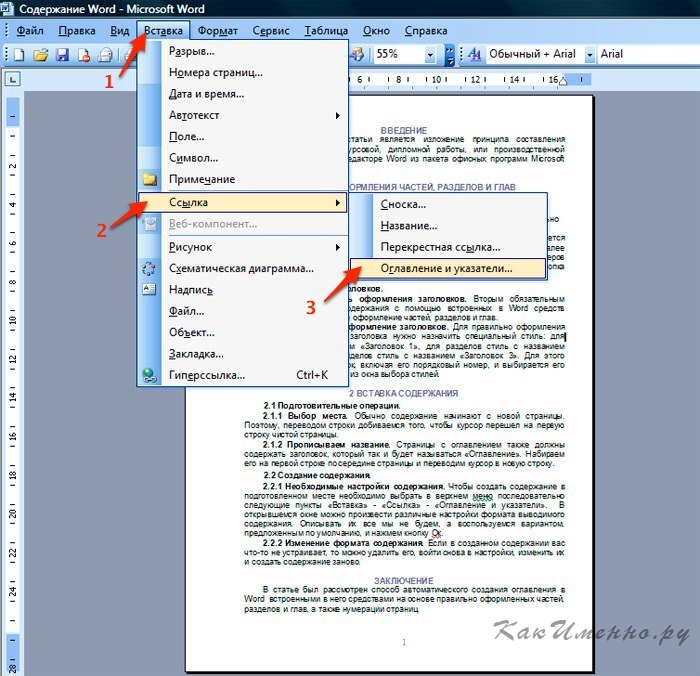Viewport: 700px width, 676px height.
Task: Click the E-mail envelope toolbar icon
Action: [105, 55]
